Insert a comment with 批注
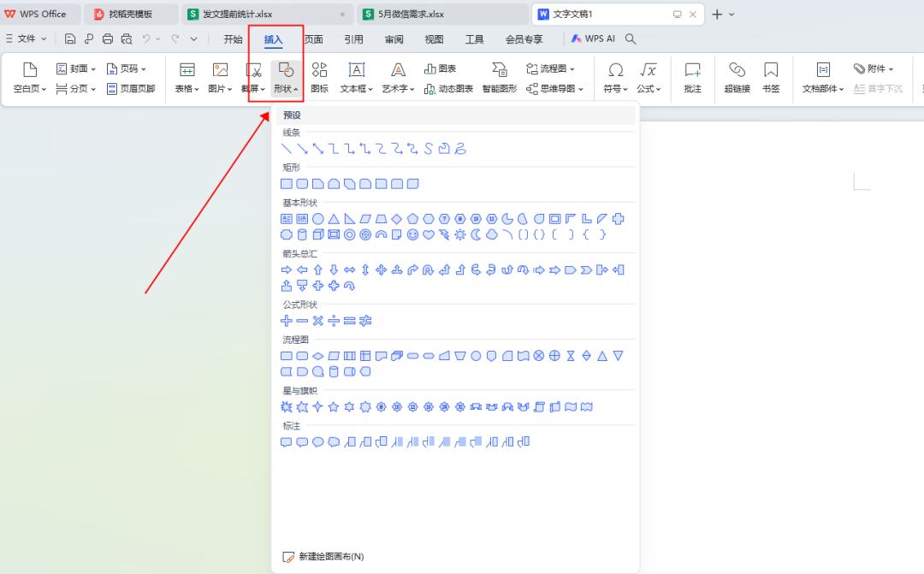This screenshot has width=924, height=574. pyautogui.click(x=692, y=78)
